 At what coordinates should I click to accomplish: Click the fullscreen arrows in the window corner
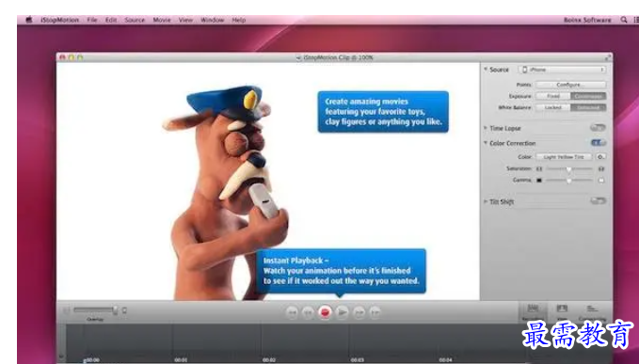click(x=607, y=57)
